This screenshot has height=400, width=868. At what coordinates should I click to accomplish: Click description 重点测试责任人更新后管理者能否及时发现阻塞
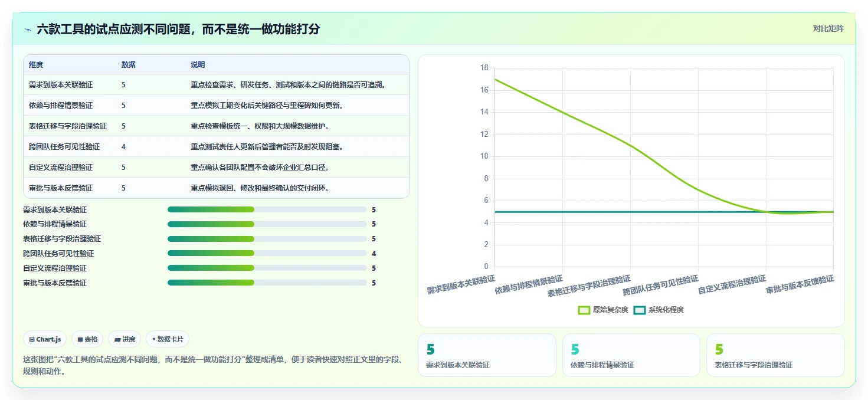click(x=267, y=147)
